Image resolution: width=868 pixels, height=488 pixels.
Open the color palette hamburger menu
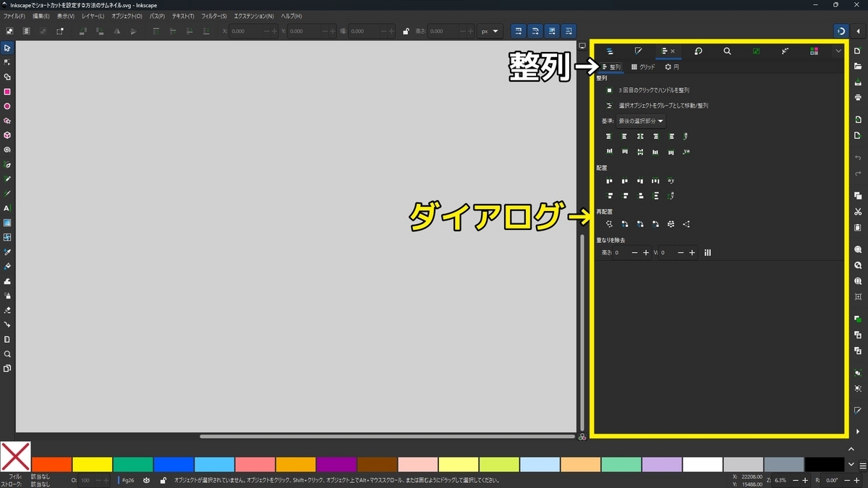(x=863, y=465)
